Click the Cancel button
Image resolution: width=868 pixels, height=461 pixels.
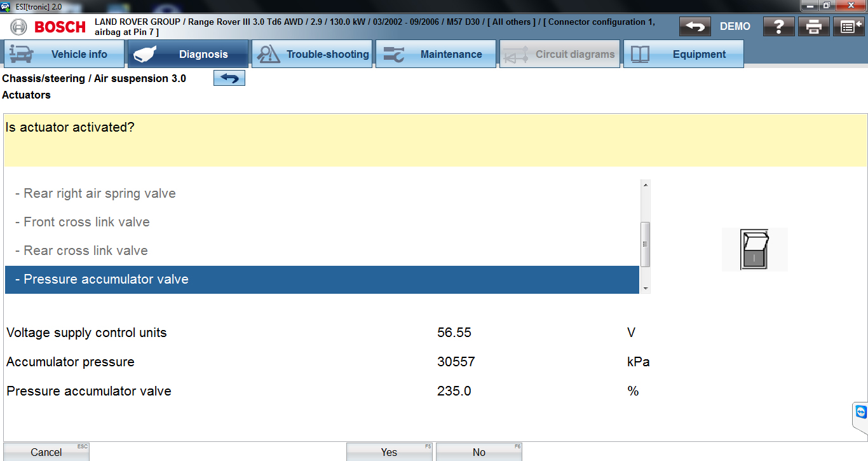click(46, 452)
